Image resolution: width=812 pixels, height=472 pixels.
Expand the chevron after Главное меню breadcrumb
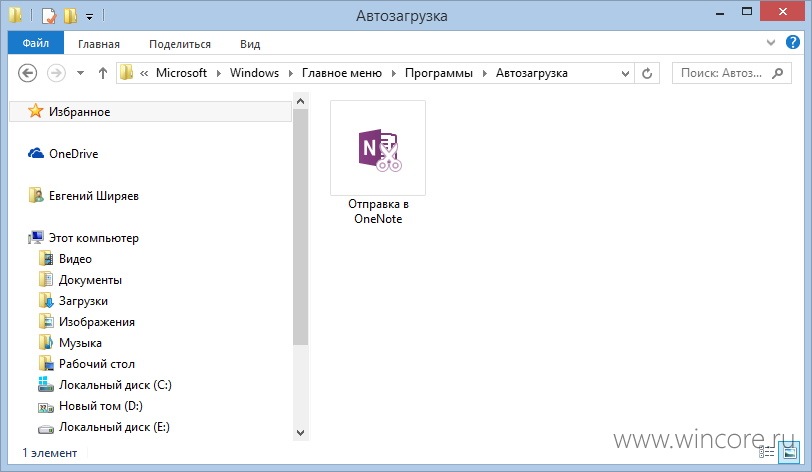(394, 73)
